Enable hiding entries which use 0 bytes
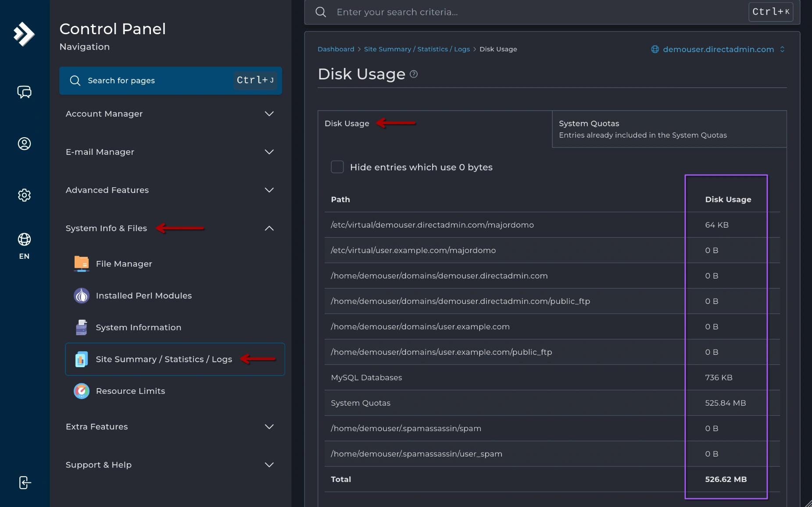 pos(337,167)
